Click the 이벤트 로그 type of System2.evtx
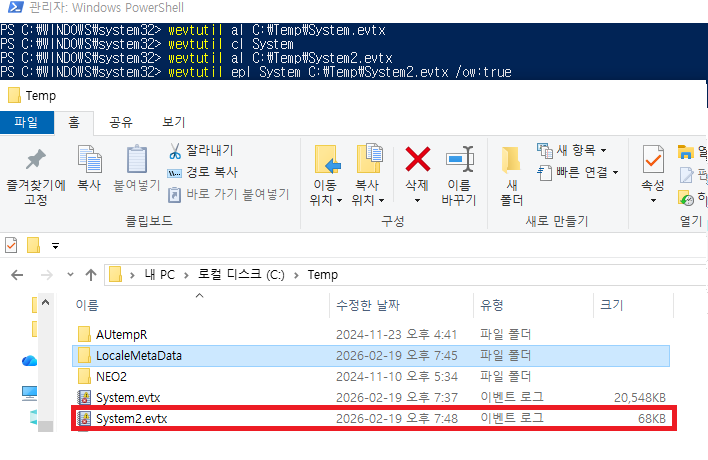This screenshot has height=460, width=708. pos(512,418)
